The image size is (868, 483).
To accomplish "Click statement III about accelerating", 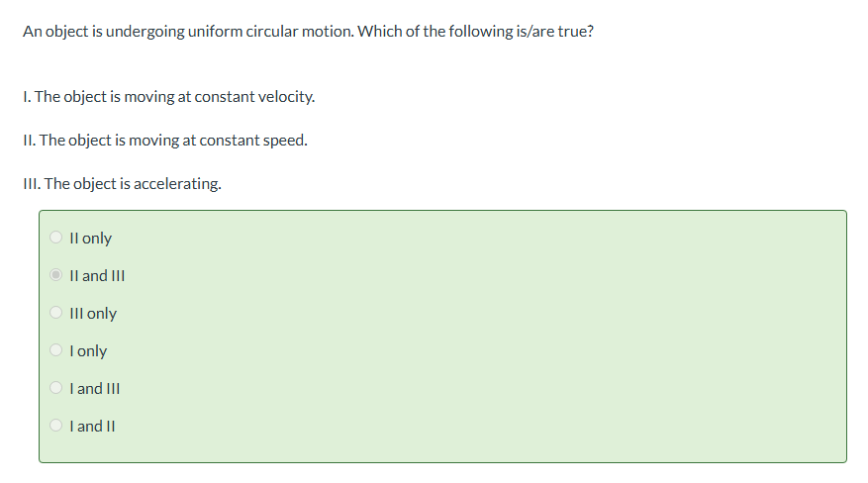I will pyautogui.click(x=121, y=183).
